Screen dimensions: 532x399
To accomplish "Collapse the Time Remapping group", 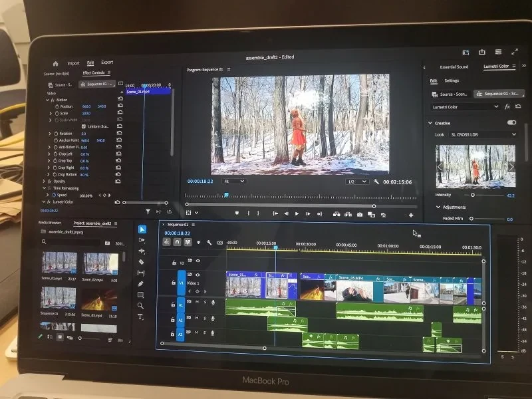I will point(44,188).
